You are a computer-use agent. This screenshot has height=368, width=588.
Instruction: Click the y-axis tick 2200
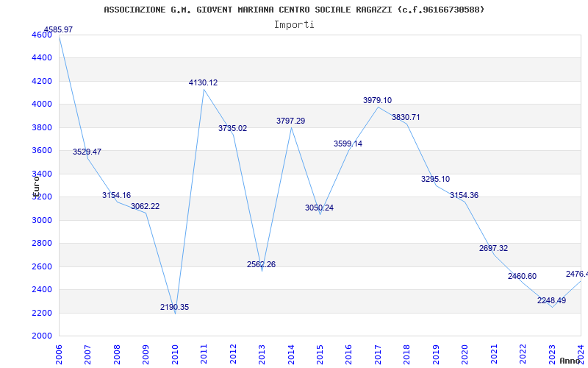click(42, 313)
